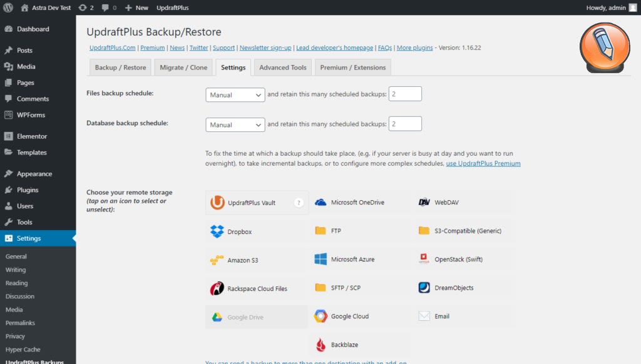Open Howdy, admin account menu
Image resolution: width=641 pixels, height=364 pixels.
(611, 8)
